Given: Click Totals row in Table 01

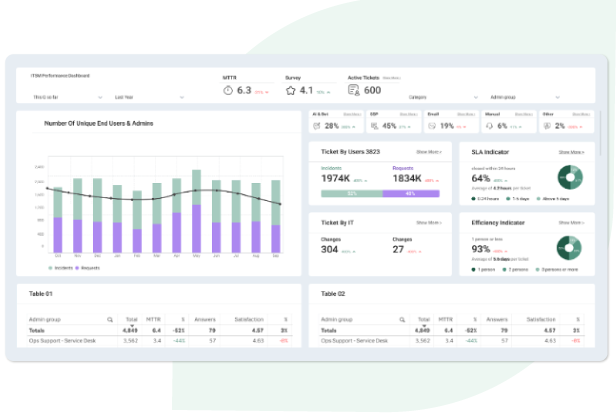Looking at the screenshot, I should (159, 330).
